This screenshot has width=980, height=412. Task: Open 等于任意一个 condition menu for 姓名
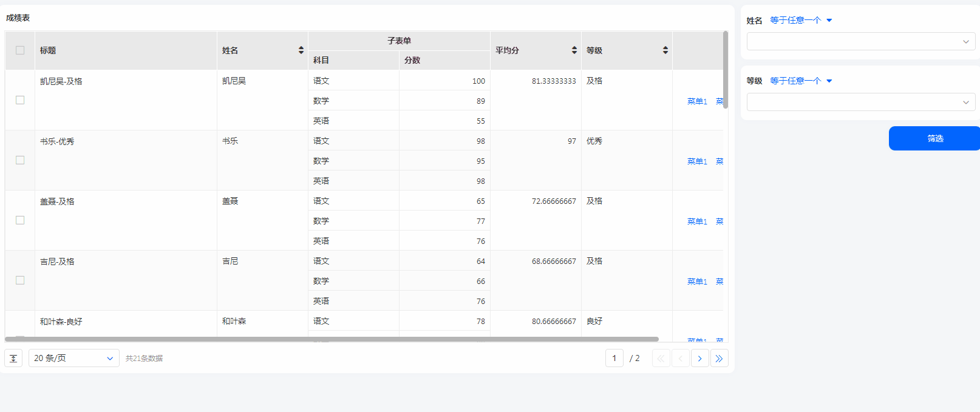800,21
